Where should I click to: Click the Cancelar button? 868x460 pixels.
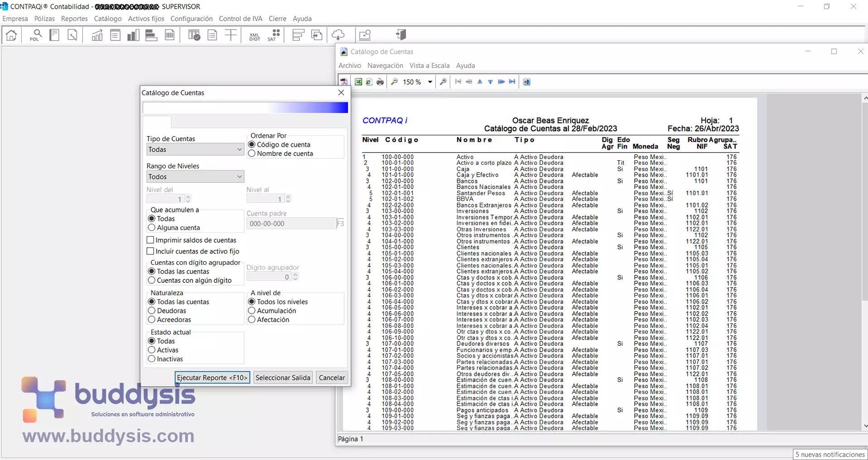pos(332,378)
